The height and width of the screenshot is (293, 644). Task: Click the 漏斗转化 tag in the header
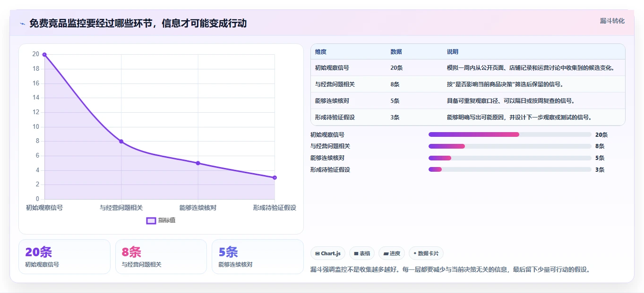612,21
